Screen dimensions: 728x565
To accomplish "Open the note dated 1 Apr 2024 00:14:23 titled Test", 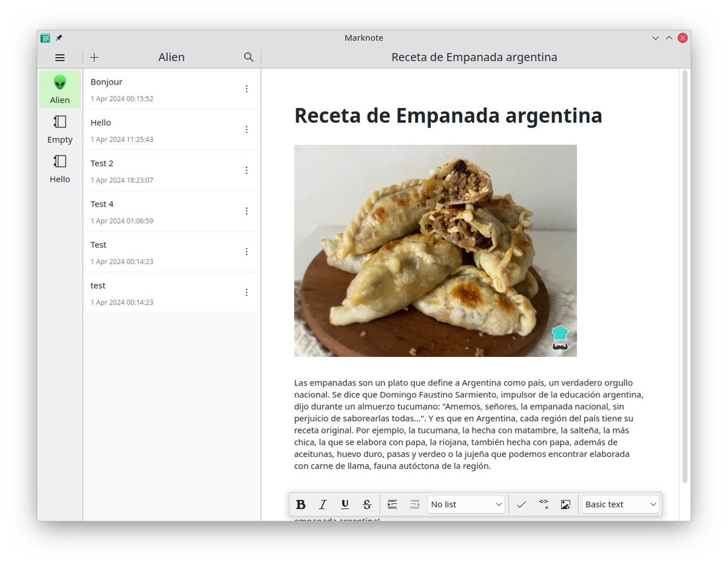I will 171,252.
